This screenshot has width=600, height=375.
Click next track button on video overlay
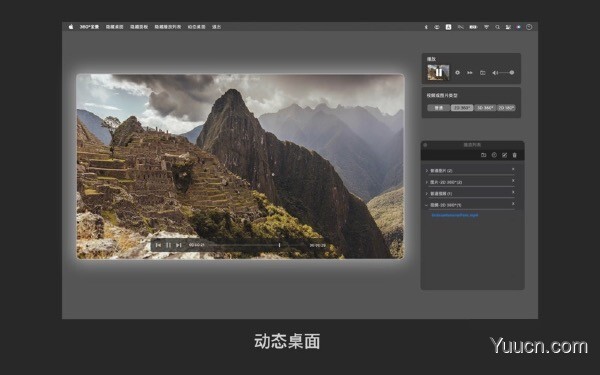(x=179, y=245)
